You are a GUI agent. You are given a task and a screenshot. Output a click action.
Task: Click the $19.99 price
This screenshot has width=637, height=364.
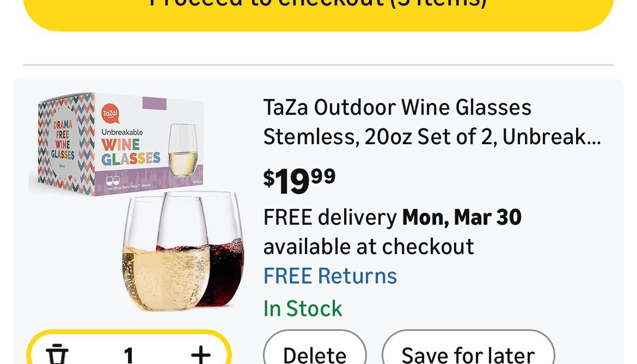(299, 180)
